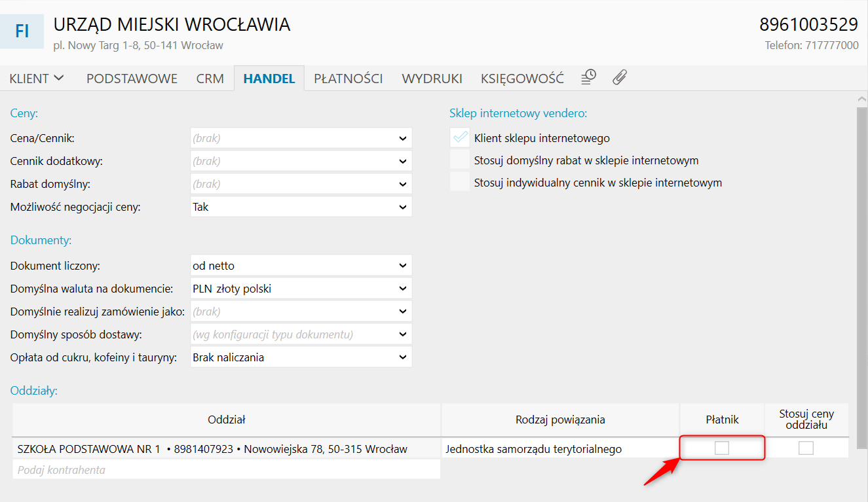
Task: Switch to the PŁATNOŚCI tab
Action: click(x=348, y=79)
